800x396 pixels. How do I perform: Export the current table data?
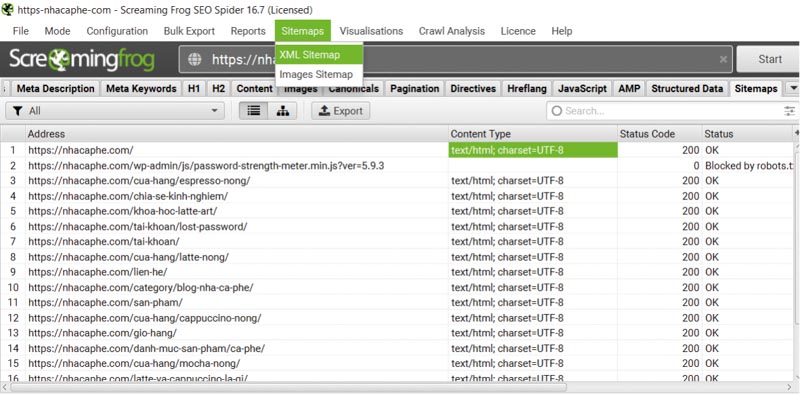[340, 111]
